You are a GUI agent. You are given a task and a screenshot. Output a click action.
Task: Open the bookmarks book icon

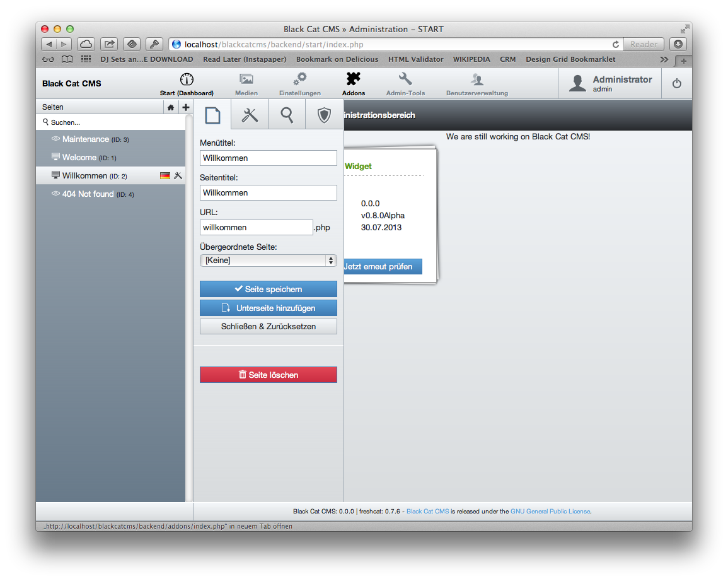pyautogui.click(x=67, y=59)
